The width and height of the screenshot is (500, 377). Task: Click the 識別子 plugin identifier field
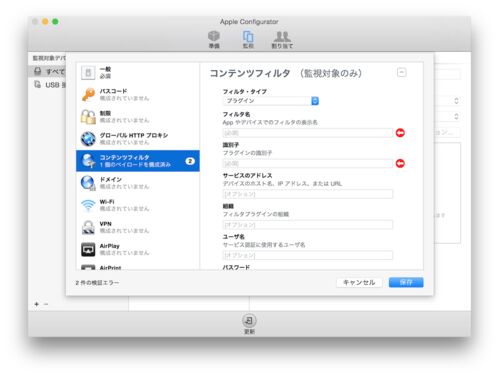tap(308, 164)
